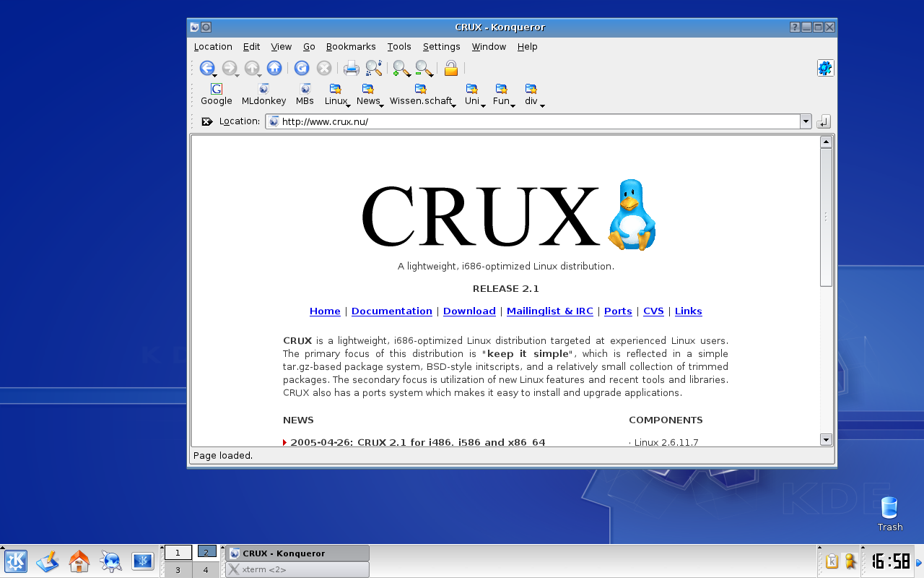Reload the page with the refresh icon

[302, 68]
